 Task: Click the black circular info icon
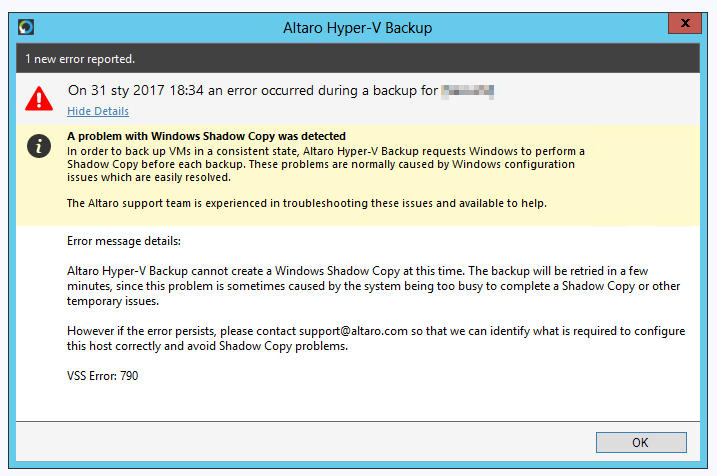point(39,146)
